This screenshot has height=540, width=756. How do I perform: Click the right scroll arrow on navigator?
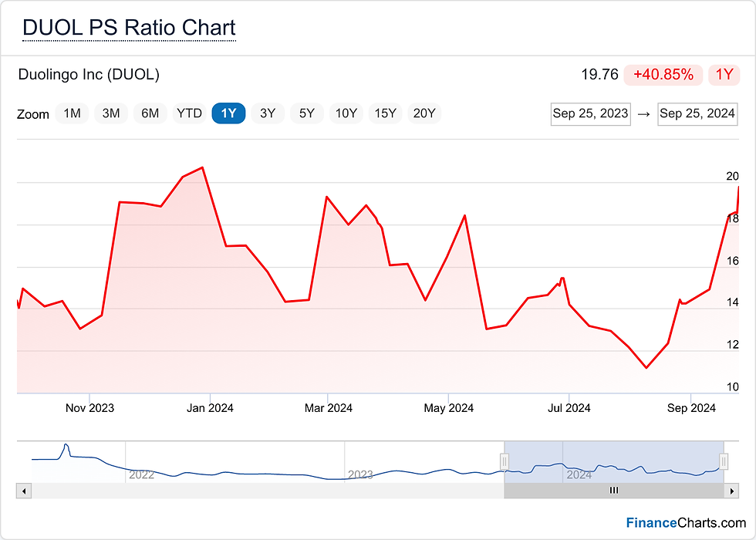tap(731, 491)
